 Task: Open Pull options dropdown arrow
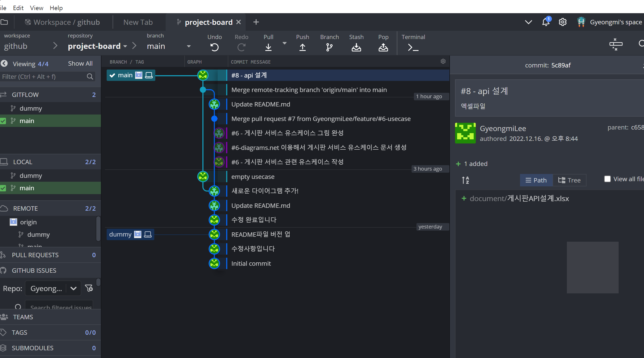pos(284,43)
